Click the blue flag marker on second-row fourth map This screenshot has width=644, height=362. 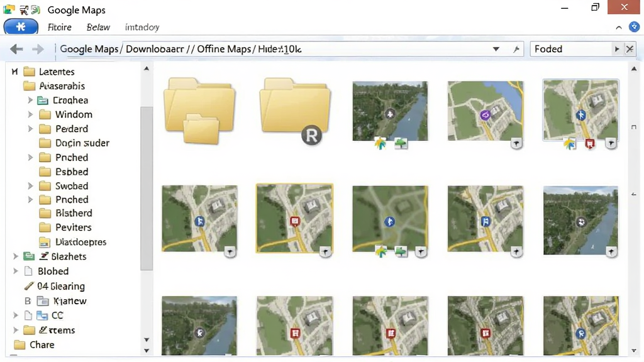coord(486,222)
